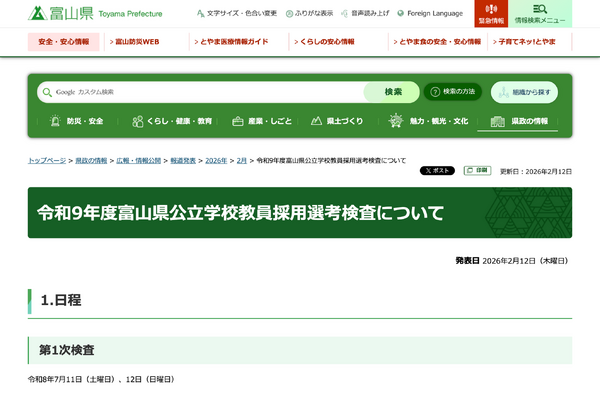
Task: Open the red 緊急情報 emergency info button
Action: (x=491, y=13)
